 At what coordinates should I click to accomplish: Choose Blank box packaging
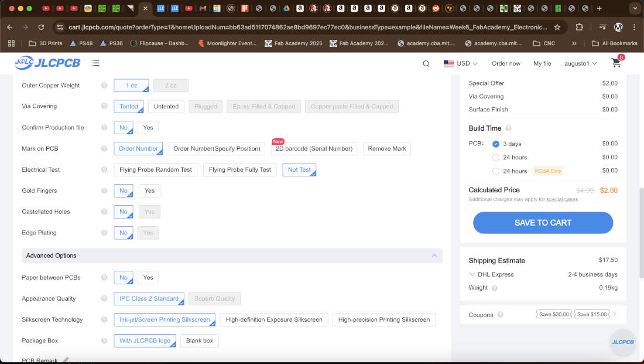pos(200,341)
